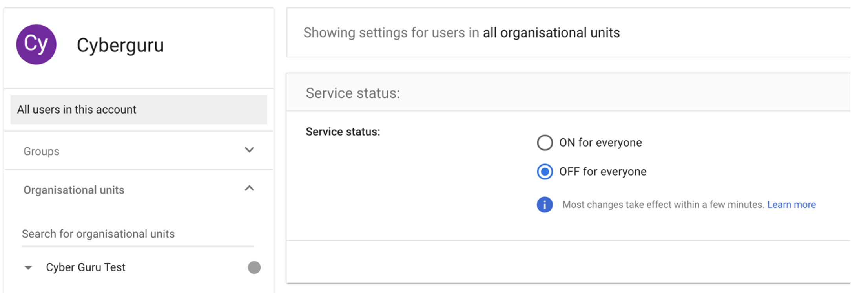The height and width of the screenshot is (293, 868).
Task: Click the Groups section label
Action: click(x=42, y=151)
